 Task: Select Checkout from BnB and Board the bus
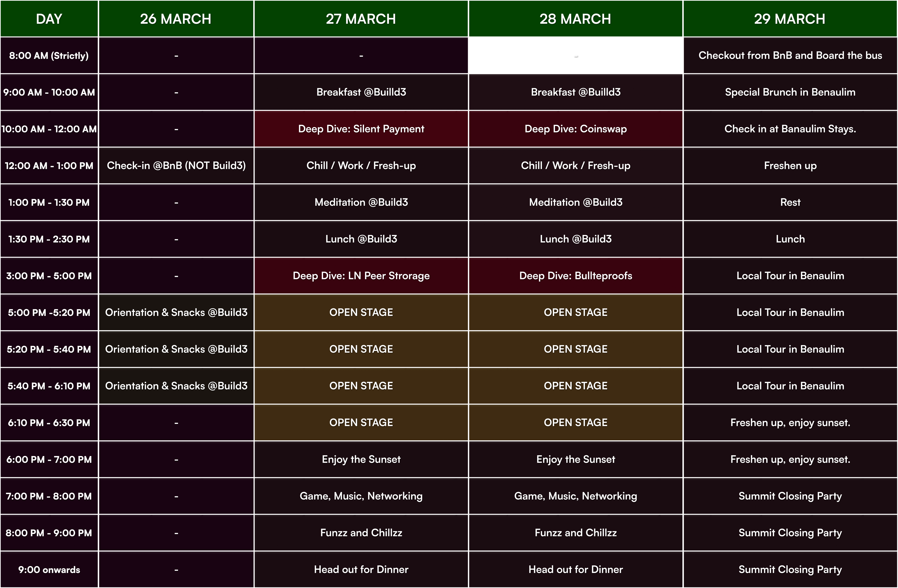790,55
